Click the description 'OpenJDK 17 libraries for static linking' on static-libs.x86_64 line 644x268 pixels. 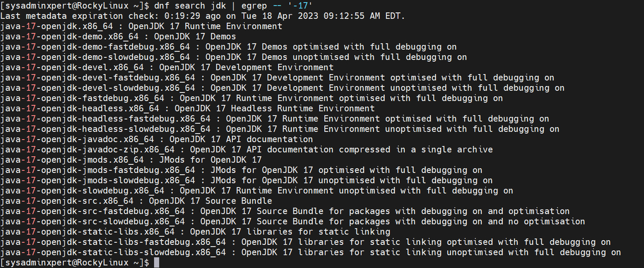coord(290,231)
